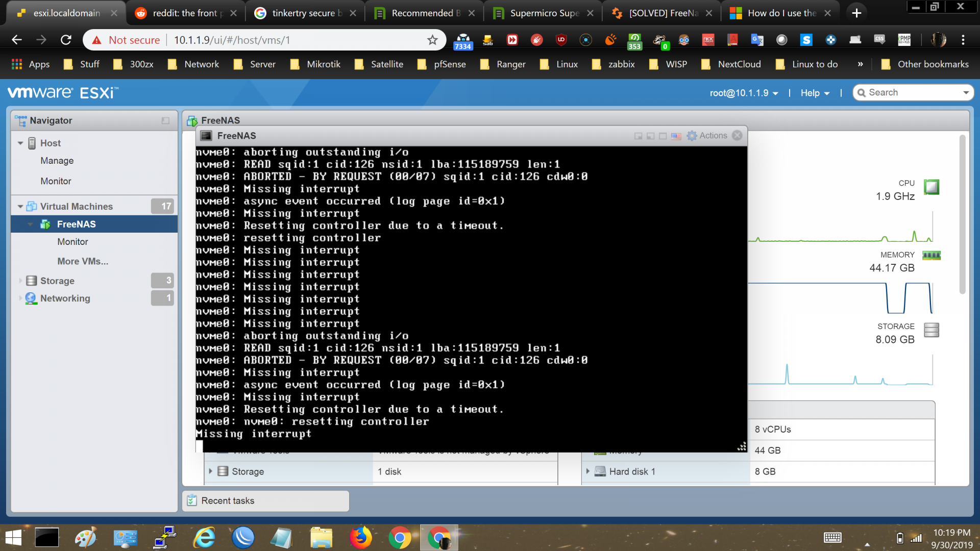Open File Explorer from the taskbar
This screenshot has height=551, width=980.
coord(321,538)
